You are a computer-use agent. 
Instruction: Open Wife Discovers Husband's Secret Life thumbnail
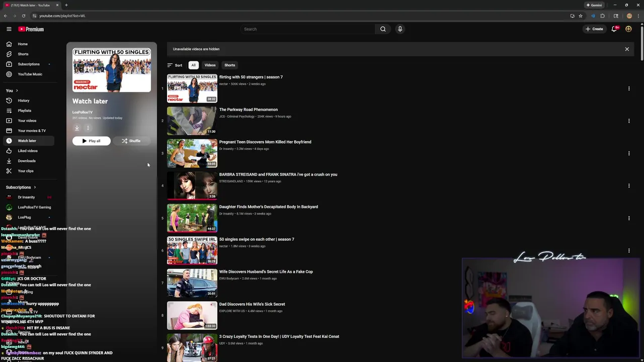[x=192, y=283]
